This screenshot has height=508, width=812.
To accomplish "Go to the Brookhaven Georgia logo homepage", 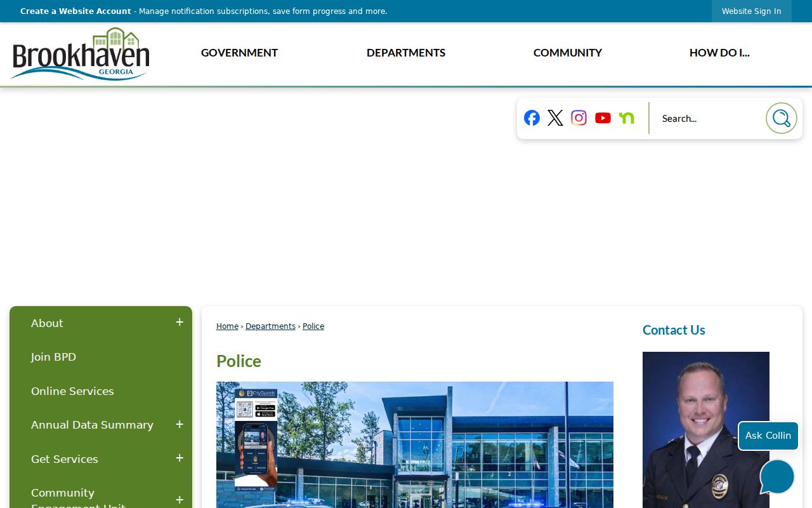I will [81, 54].
